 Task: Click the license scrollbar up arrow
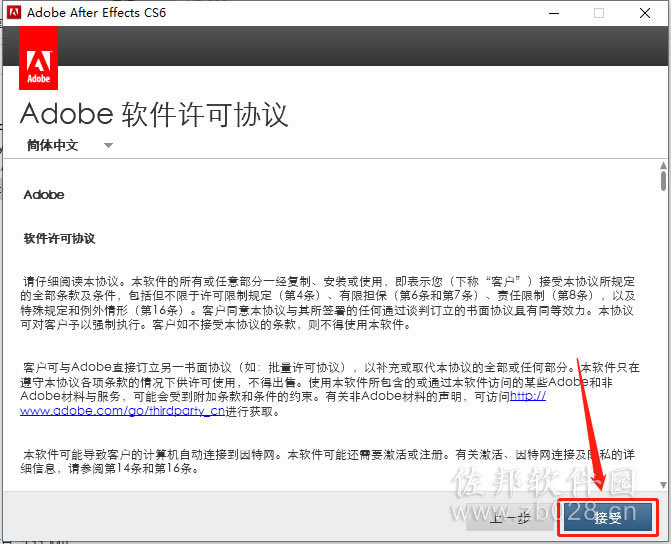pos(663,165)
